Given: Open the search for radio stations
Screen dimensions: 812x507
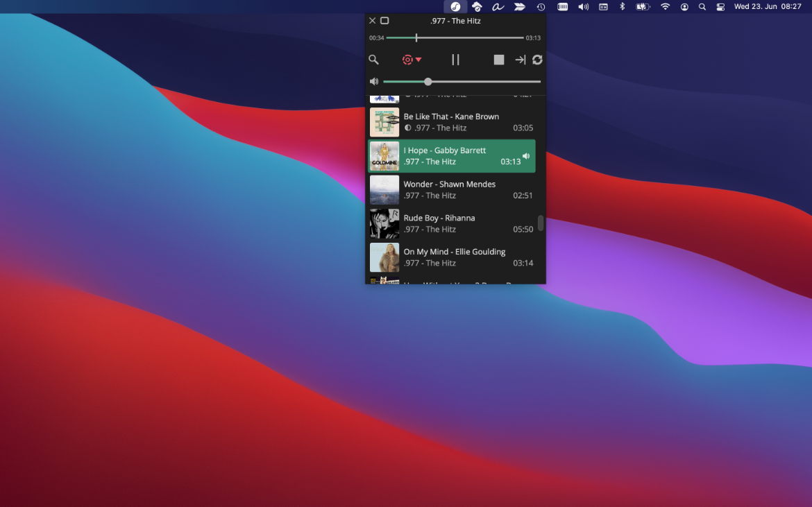Looking at the screenshot, I should pyautogui.click(x=373, y=60).
